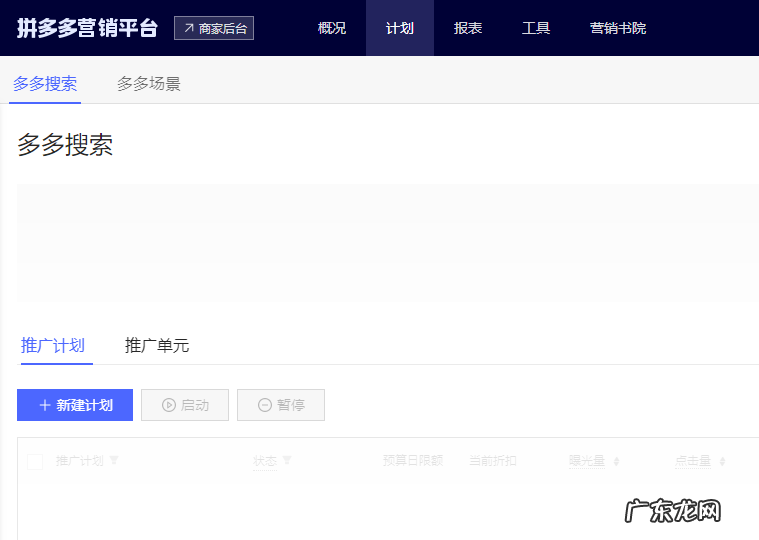Image resolution: width=759 pixels, height=540 pixels.
Task: Open the 工具 tools menu
Action: (x=536, y=28)
